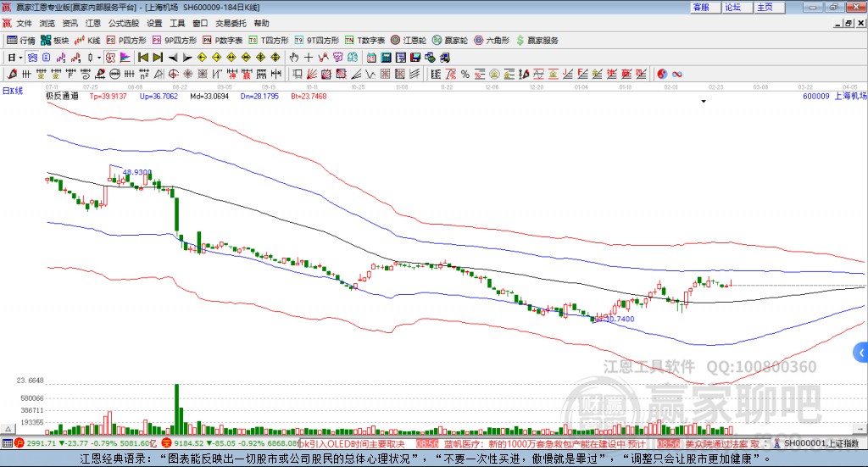Select the hand pan tool
The image size is (868, 467).
pyautogui.click(x=294, y=58)
